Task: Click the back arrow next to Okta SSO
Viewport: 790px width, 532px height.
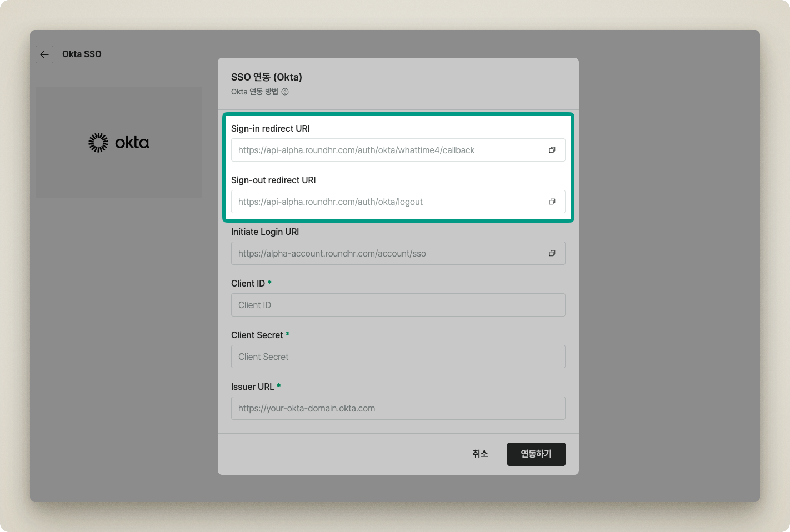Action: (44, 54)
